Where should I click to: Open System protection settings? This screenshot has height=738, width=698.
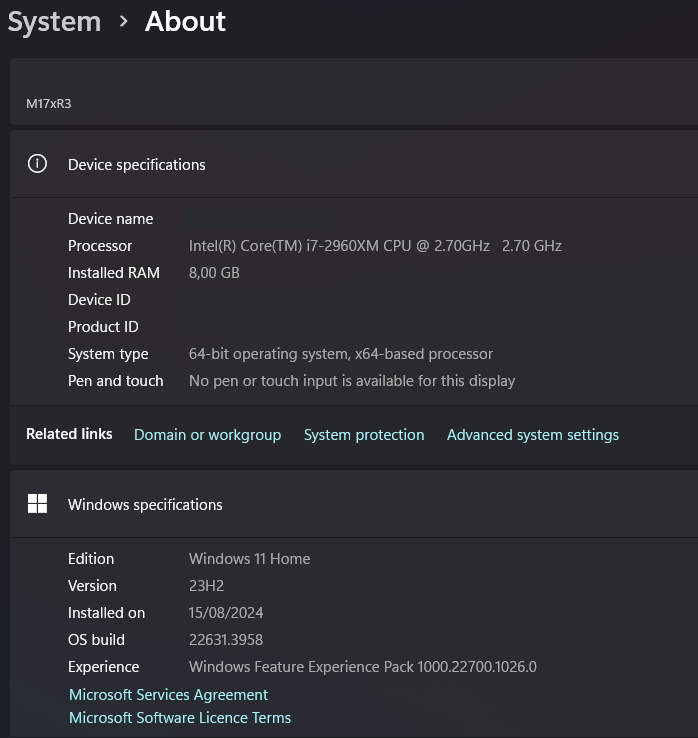[364, 435]
